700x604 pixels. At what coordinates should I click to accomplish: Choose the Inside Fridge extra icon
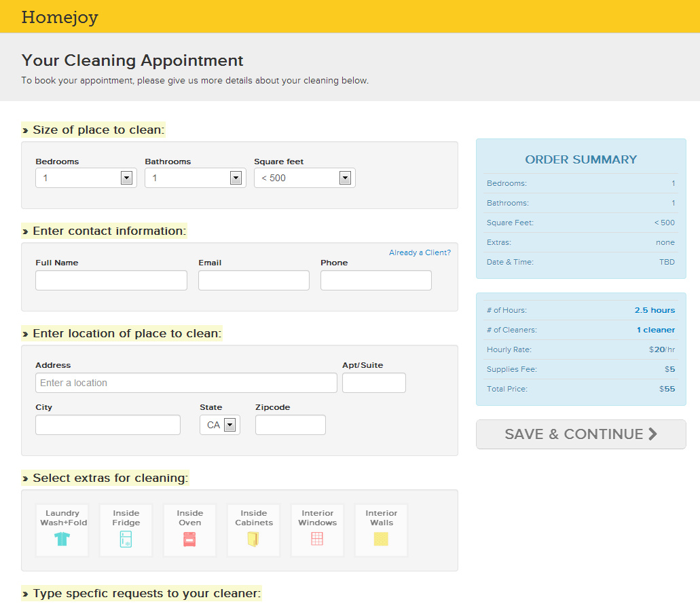[x=126, y=539]
